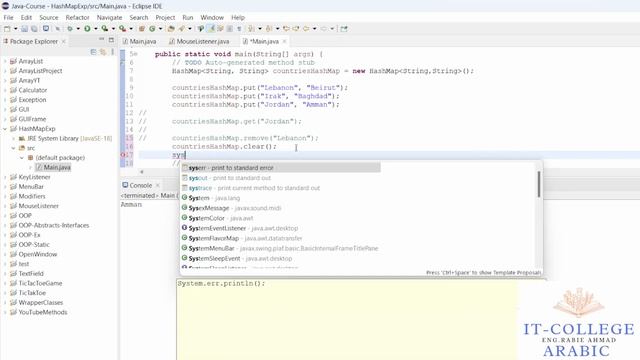Open the File menu
The height and width of the screenshot is (360, 640).
point(9,18)
